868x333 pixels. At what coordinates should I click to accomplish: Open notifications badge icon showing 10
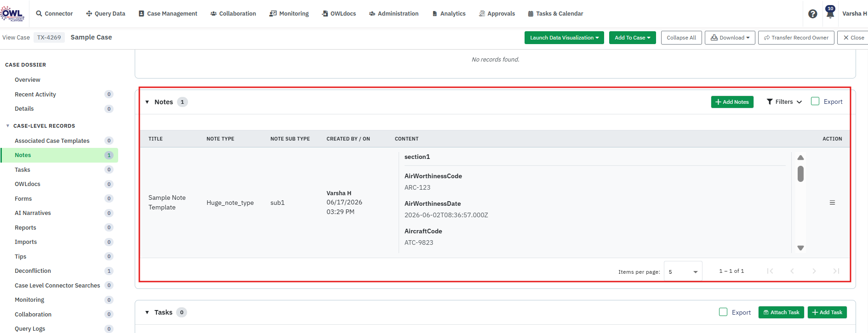coord(830,12)
